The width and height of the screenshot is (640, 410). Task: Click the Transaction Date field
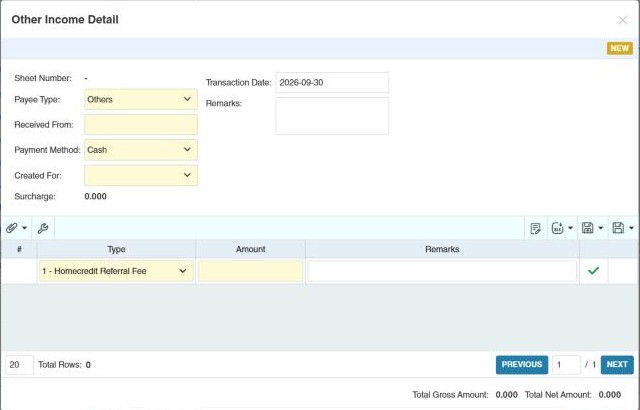tap(332, 82)
